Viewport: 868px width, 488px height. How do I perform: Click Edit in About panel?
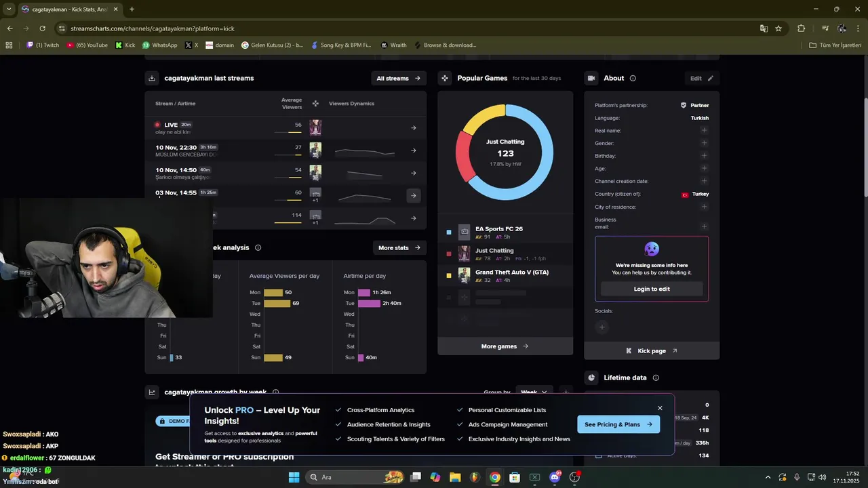coord(702,78)
